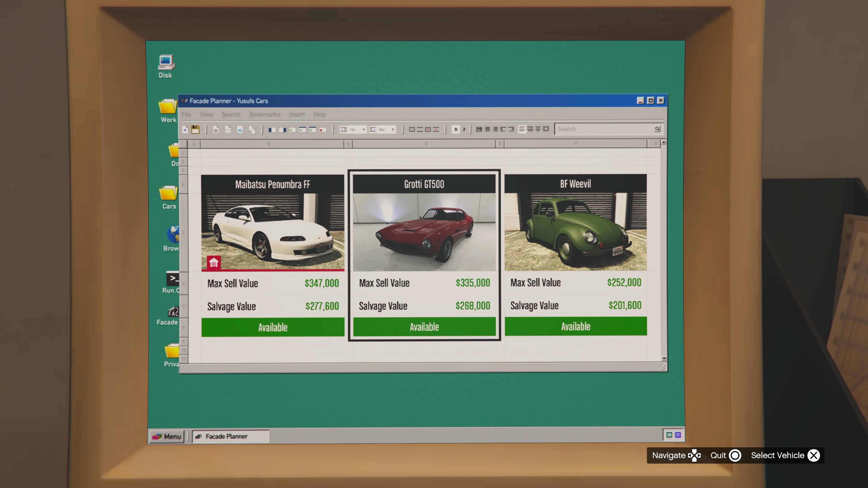Open the 20pt spacing dropdown
This screenshot has width=868, height=488.
[x=393, y=130]
